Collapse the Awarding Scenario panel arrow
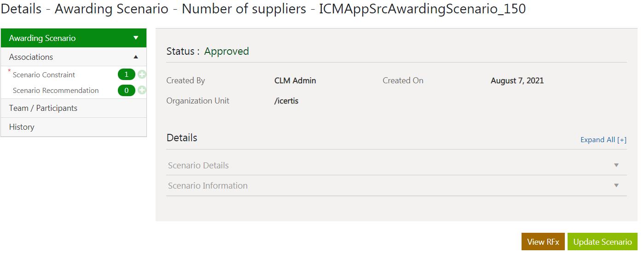 (x=136, y=38)
